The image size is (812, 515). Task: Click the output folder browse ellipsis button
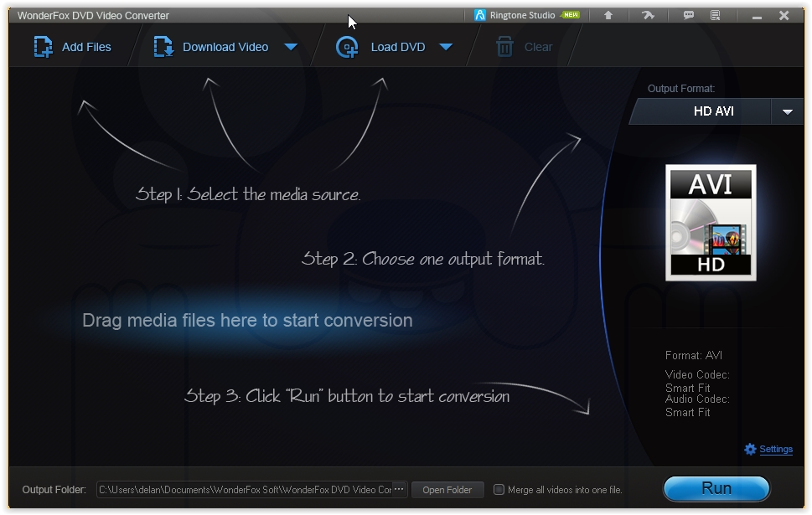click(x=399, y=489)
